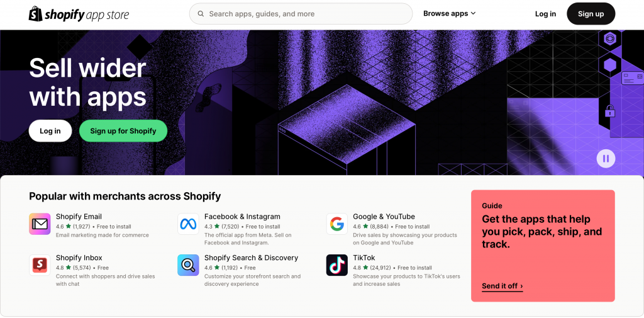This screenshot has width=644, height=318.
Task: Expand the Browse apps dropdown
Action: click(x=449, y=14)
